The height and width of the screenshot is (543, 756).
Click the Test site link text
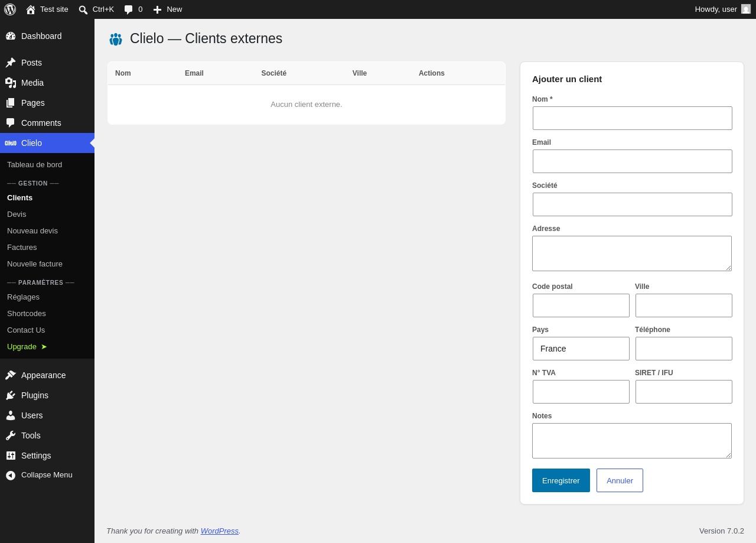click(54, 9)
